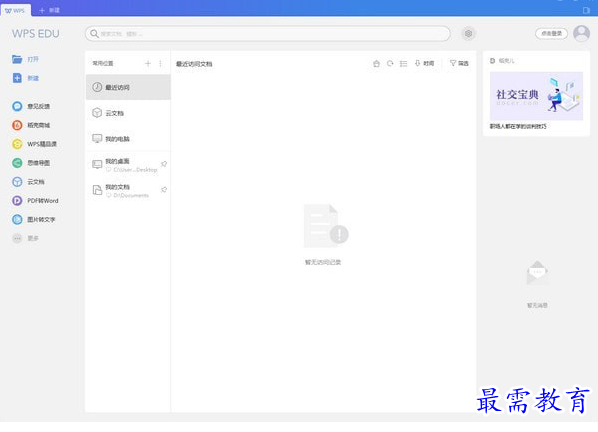Open WPS精品课 courses app
This screenshot has height=432, width=598.
pos(34,144)
